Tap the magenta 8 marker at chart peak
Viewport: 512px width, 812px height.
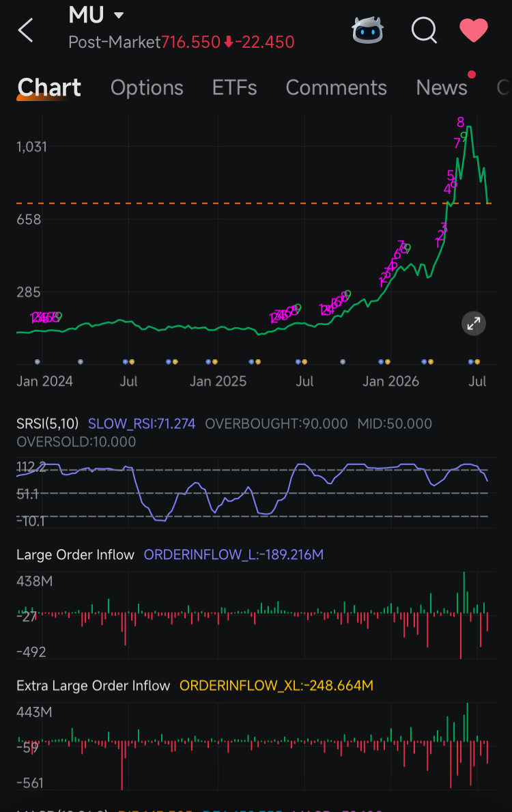(461, 122)
